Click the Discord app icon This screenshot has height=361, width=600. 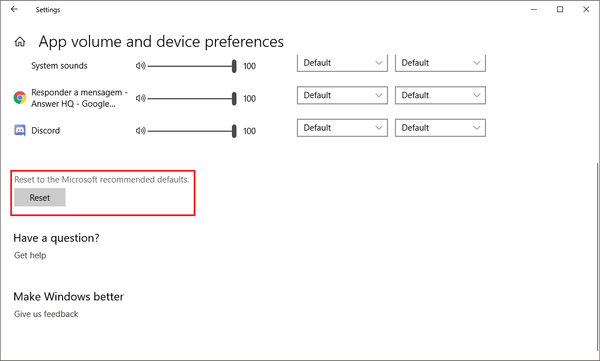click(20, 131)
